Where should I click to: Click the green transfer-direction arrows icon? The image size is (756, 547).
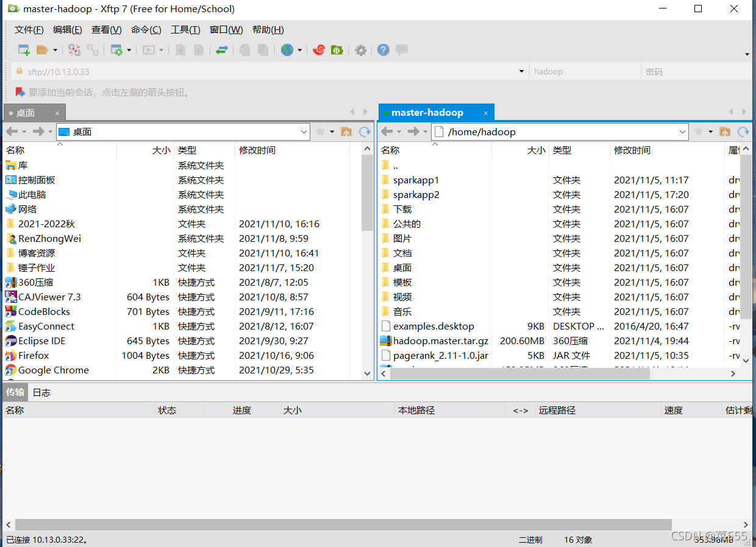tap(222, 50)
